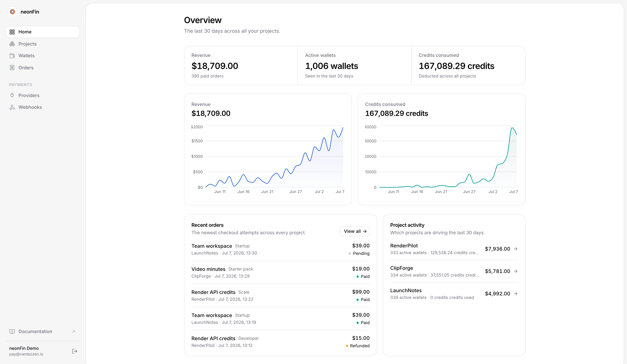
Task: Open the Providers payments section
Action: 43,95
